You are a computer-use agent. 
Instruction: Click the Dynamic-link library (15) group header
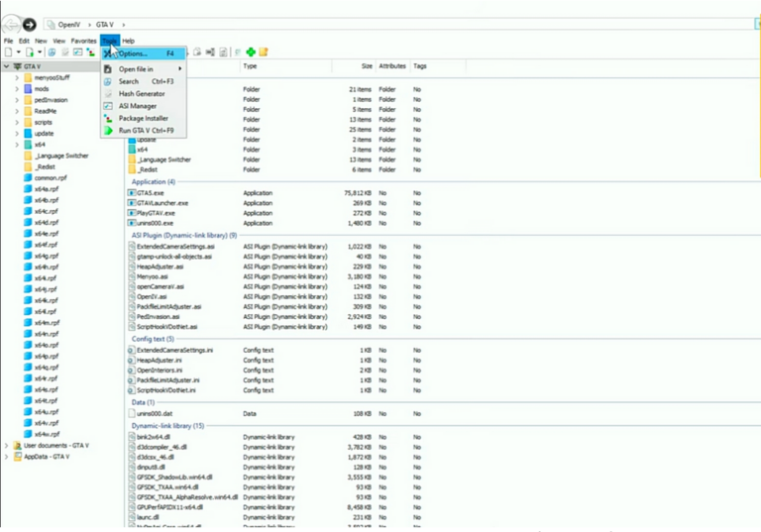pyautogui.click(x=167, y=426)
